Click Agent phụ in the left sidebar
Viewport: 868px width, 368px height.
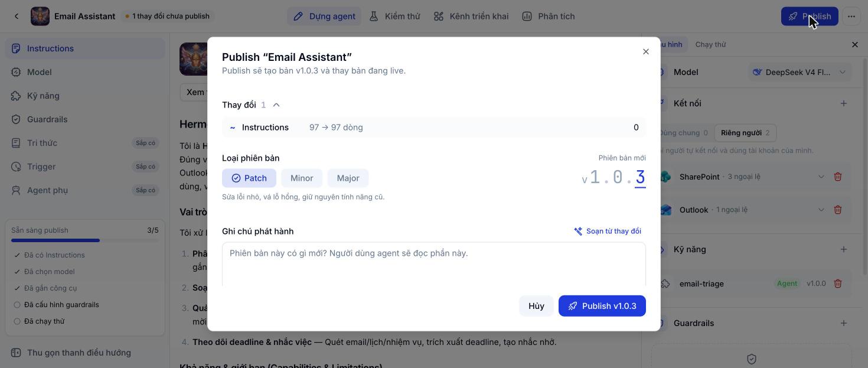(x=85, y=190)
